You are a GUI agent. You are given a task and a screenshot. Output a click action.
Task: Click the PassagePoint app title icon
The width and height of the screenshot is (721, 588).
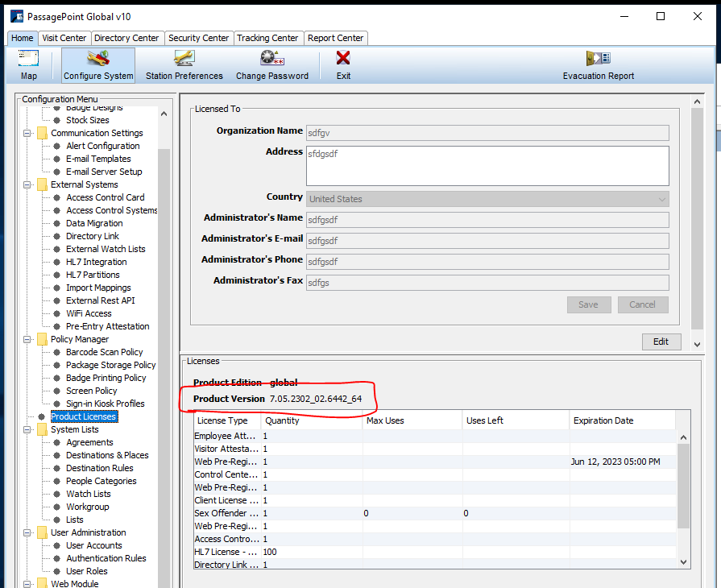(x=17, y=17)
